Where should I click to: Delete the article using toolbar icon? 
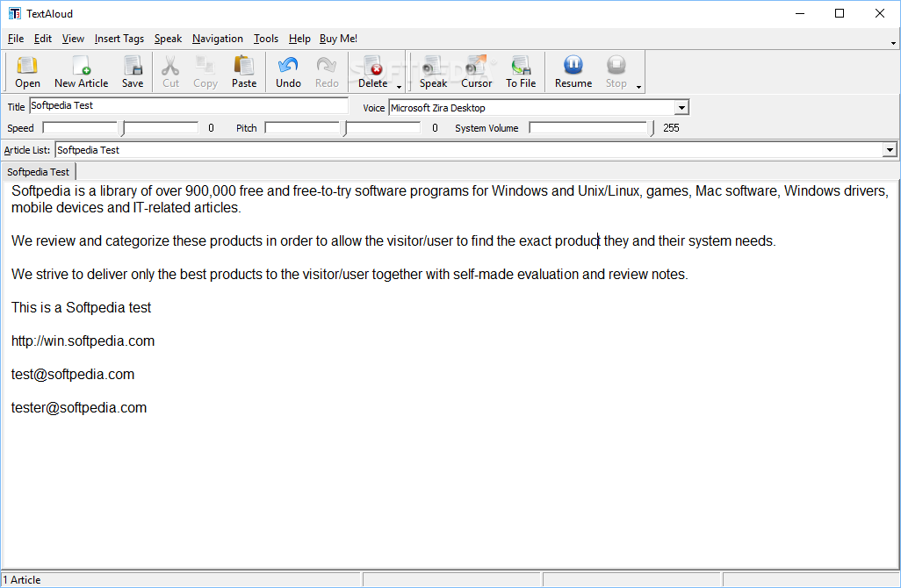(x=373, y=72)
